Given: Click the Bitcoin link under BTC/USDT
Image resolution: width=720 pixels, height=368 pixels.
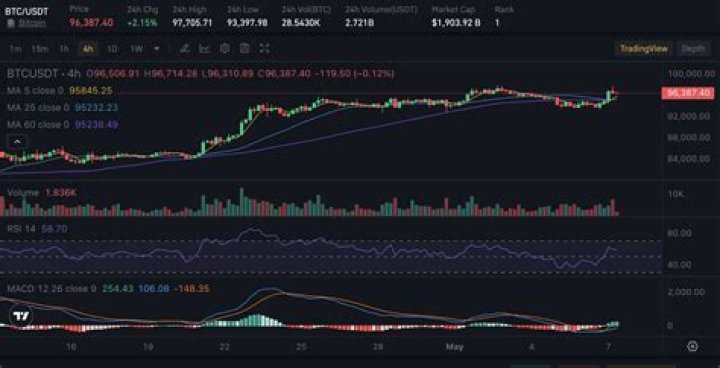Looking at the screenshot, I should [32, 23].
